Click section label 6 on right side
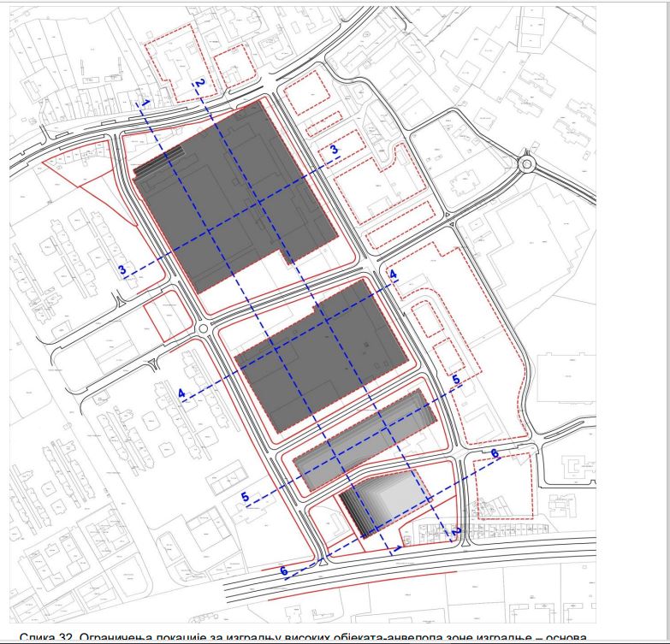 click(x=494, y=453)
